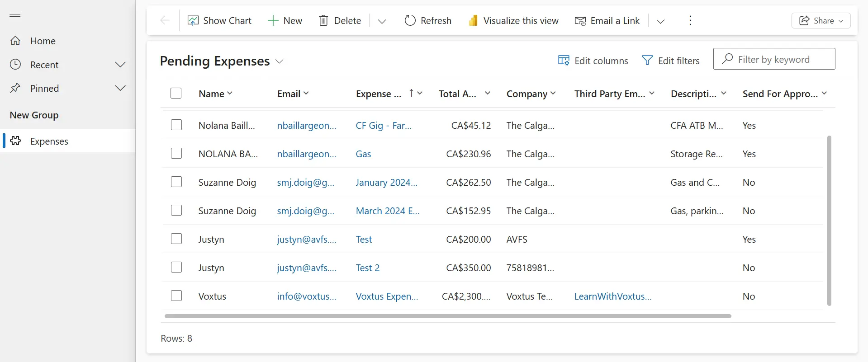Click the Pinned pushpin icon
Screen dimensions: 868x362
click(15, 88)
